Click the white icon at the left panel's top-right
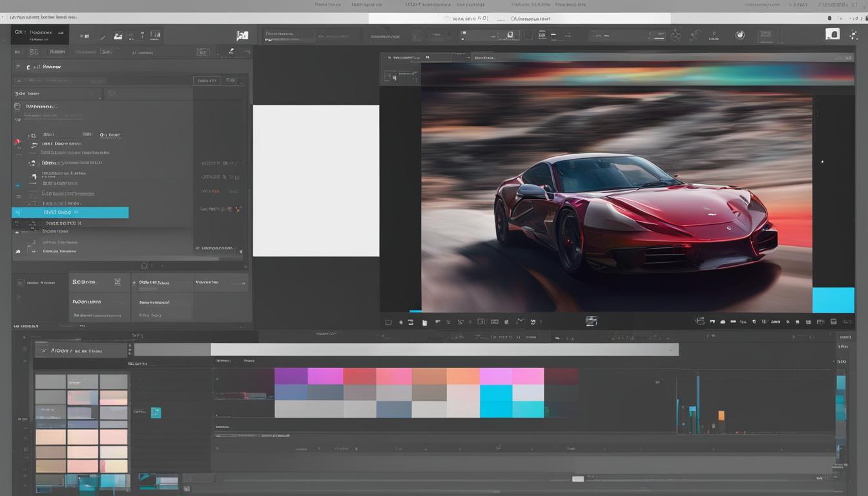The height and width of the screenshot is (496, 868). click(x=242, y=36)
